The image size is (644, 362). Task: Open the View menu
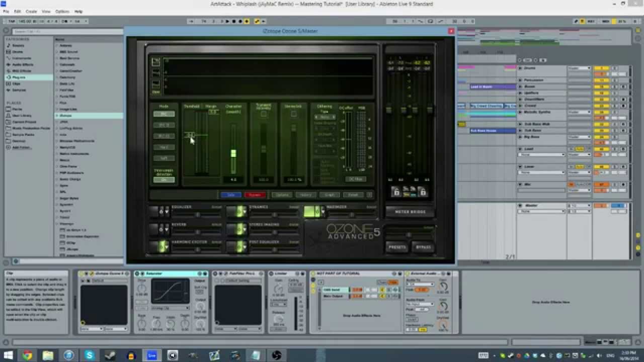(46, 11)
